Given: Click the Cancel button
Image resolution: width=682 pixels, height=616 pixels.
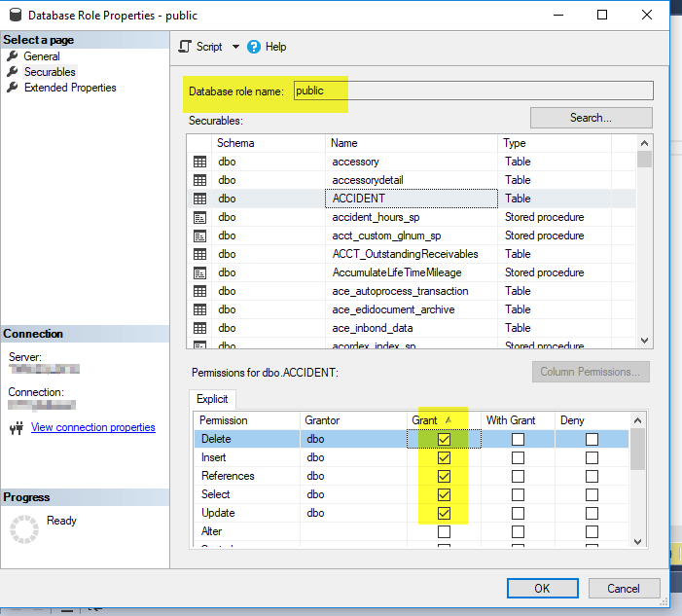Looking at the screenshot, I should click(624, 588).
